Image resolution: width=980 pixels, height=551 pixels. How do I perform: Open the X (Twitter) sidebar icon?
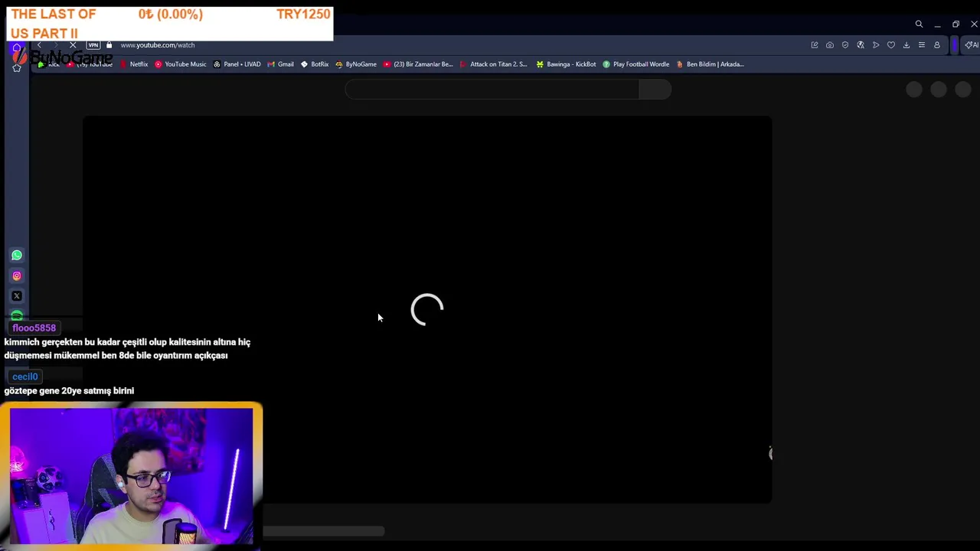click(x=17, y=296)
